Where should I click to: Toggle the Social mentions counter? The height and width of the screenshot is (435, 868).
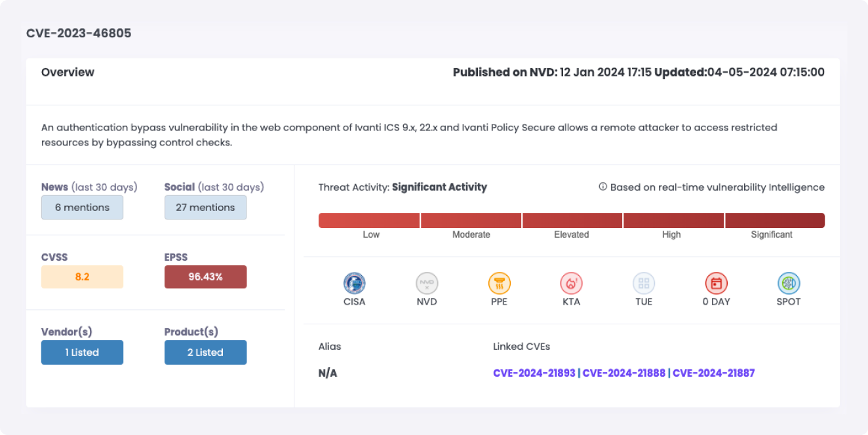tap(205, 207)
